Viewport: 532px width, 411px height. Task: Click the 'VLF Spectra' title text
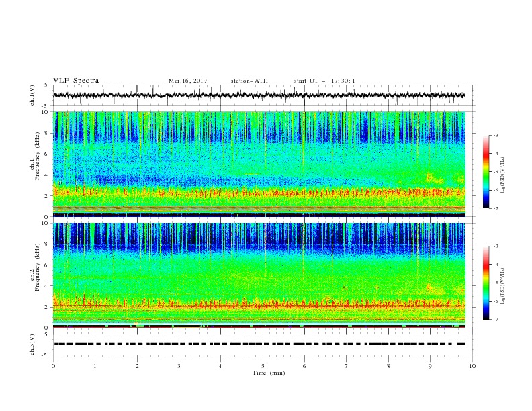[76, 81]
